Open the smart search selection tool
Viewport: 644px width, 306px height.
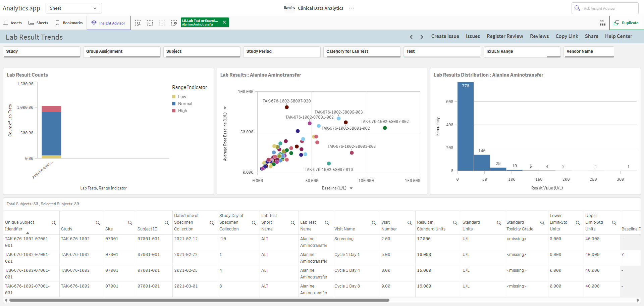click(138, 23)
